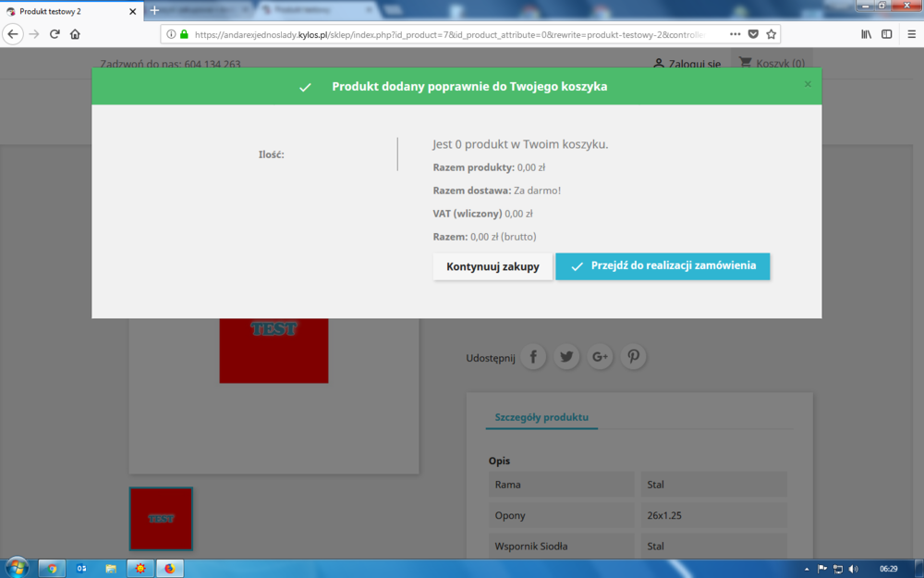
Task: Select the red TEST product thumbnail
Action: click(x=160, y=519)
